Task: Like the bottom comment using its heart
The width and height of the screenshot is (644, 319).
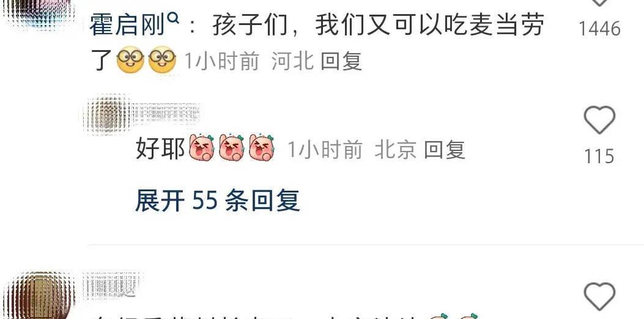Action: point(599,296)
